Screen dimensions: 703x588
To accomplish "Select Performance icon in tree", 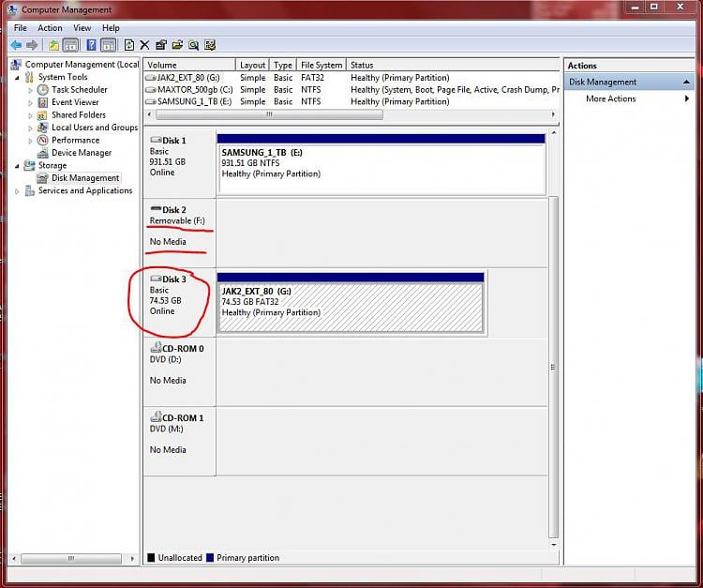I will click(42, 140).
